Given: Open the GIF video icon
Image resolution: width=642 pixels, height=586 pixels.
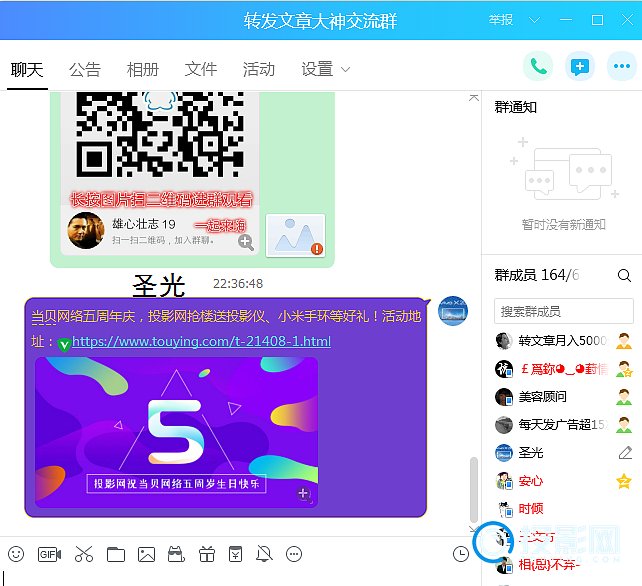Looking at the screenshot, I should point(49,554).
